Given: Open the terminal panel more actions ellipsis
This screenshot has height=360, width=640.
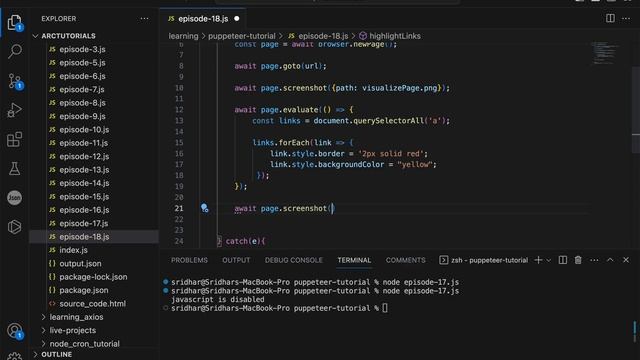Looking at the screenshot, I should (594, 260).
